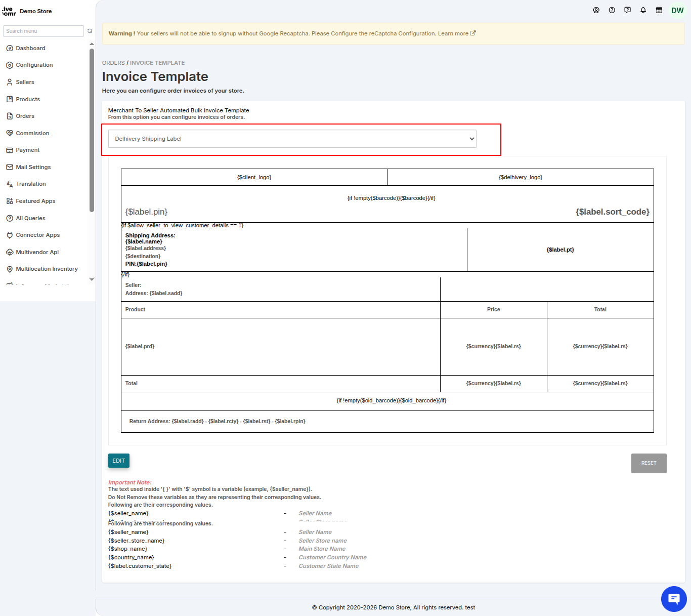Click the ORDERS breadcrumb link
This screenshot has width=691, height=616.
click(113, 63)
